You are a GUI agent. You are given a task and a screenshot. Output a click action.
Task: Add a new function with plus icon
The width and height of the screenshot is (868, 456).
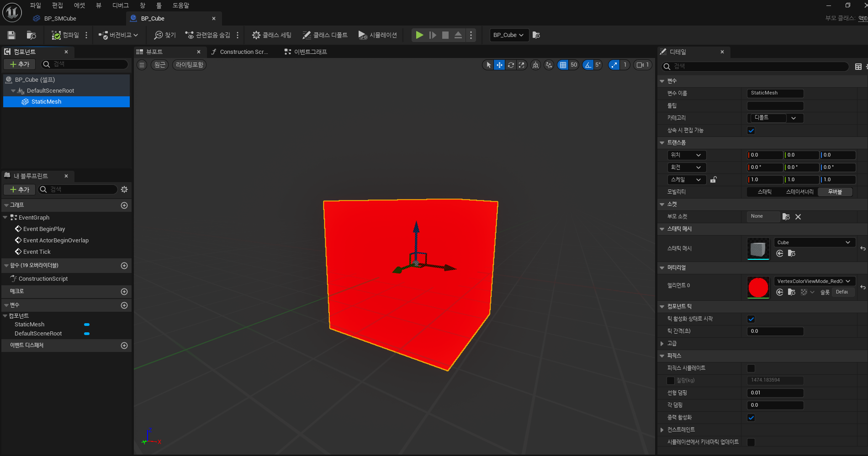pyautogui.click(x=124, y=266)
